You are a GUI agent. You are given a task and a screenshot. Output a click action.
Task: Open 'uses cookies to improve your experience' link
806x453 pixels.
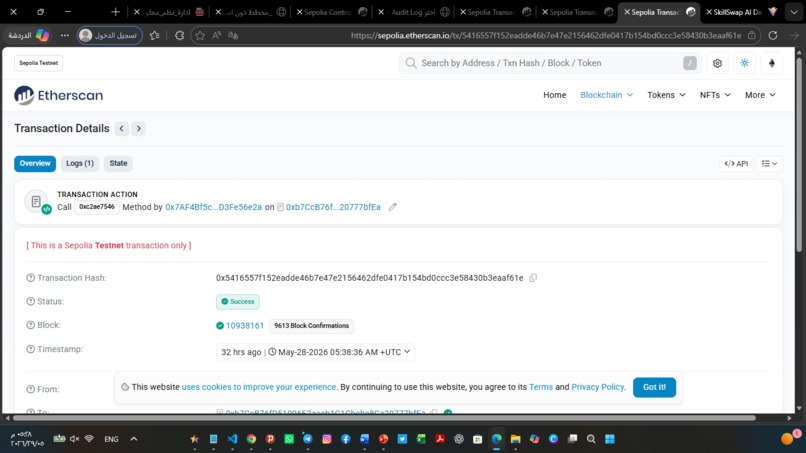(259, 387)
